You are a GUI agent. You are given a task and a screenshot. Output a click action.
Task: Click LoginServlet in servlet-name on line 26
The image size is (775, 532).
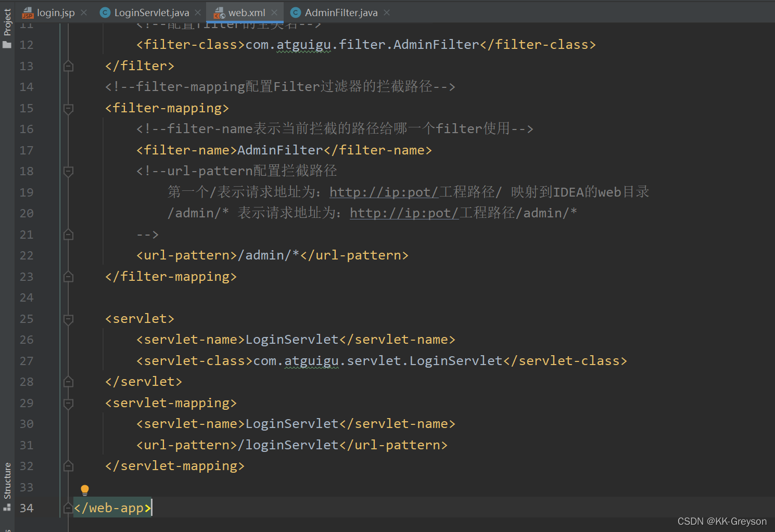(x=292, y=340)
